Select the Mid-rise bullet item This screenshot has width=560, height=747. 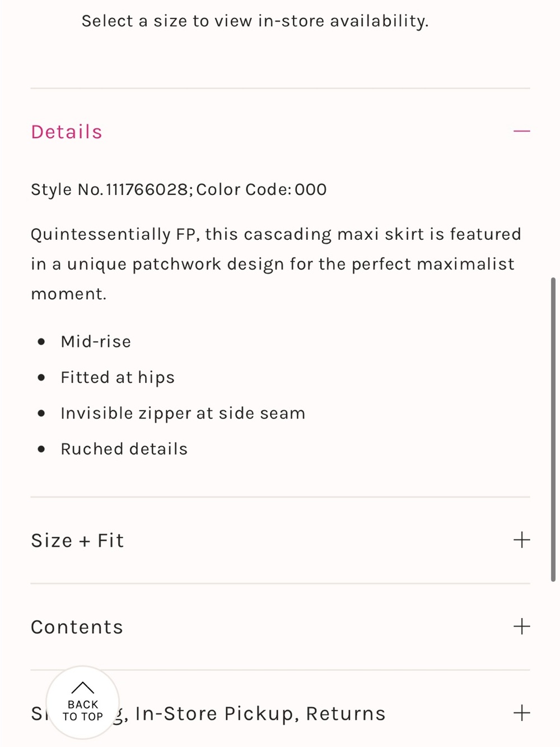tap(96, 341)
